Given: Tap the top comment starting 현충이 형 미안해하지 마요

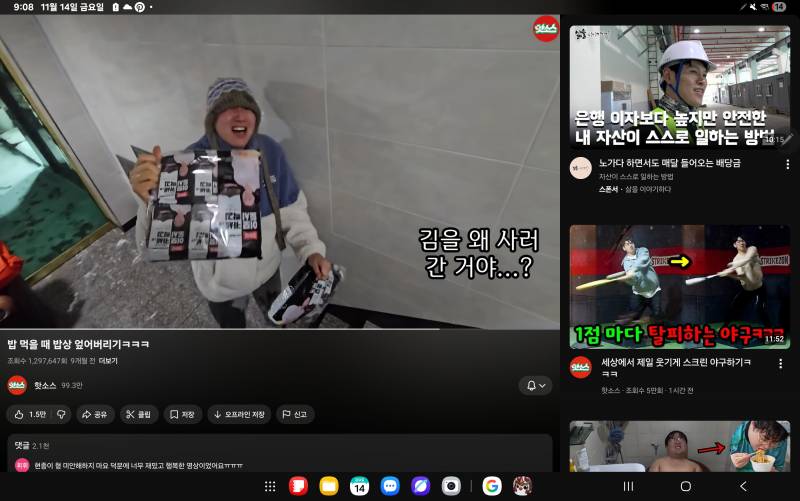Looking at the screenshot, I should coord(138,465).
